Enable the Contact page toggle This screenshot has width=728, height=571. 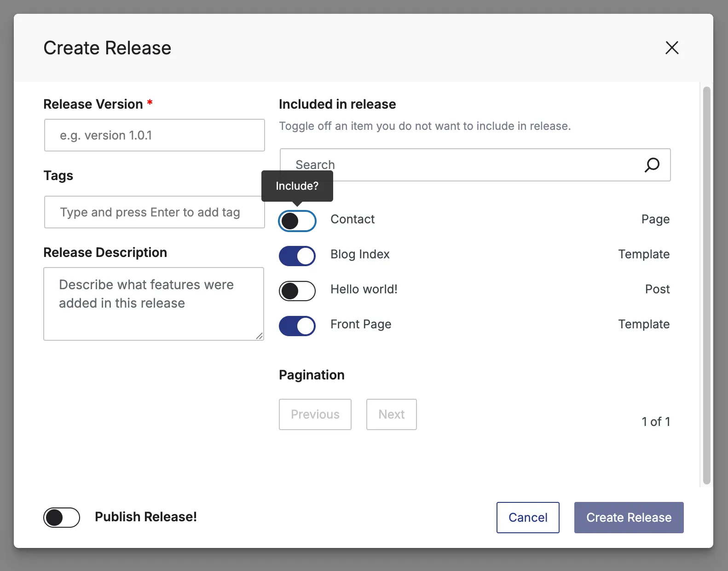pos(297,221)
